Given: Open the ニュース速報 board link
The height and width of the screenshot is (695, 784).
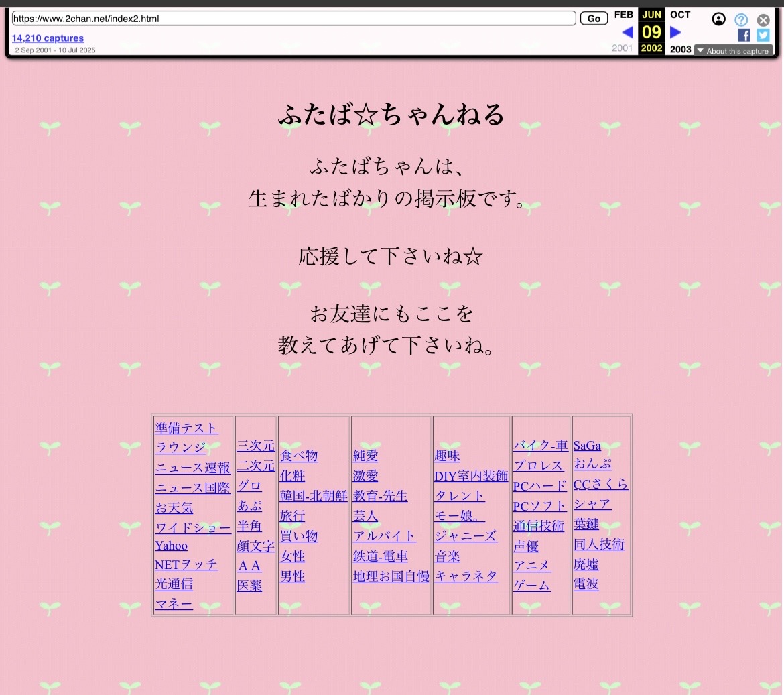Looking at the screenshot, I should click(x=192, y=468).
